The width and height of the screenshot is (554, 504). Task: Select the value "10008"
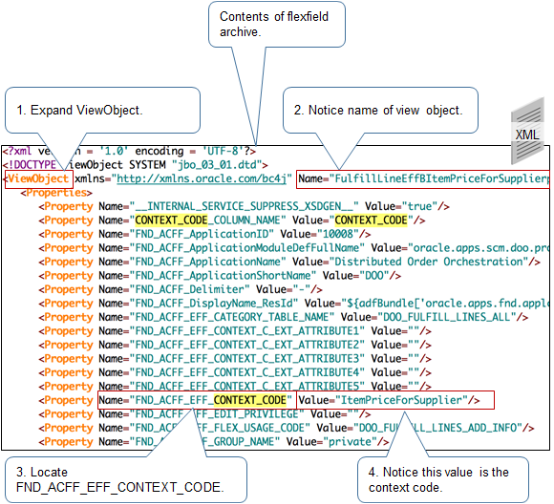tap(338, 234)
